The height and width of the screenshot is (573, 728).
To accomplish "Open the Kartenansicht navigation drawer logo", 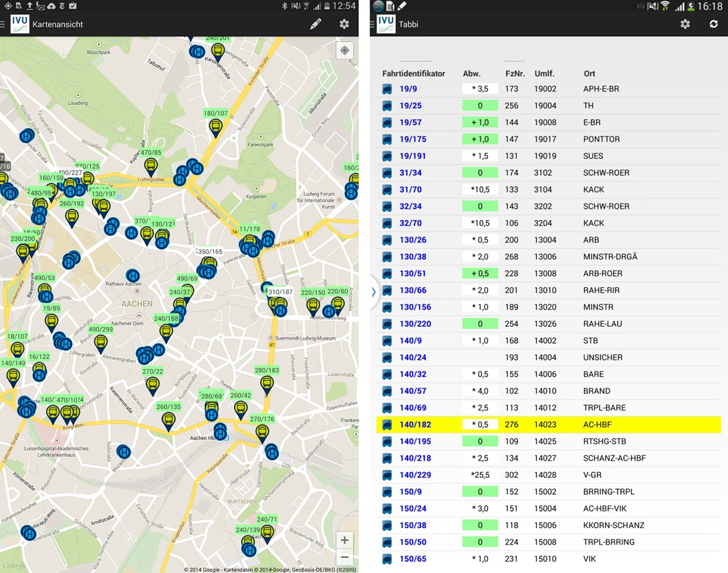I will click(19, 24).
